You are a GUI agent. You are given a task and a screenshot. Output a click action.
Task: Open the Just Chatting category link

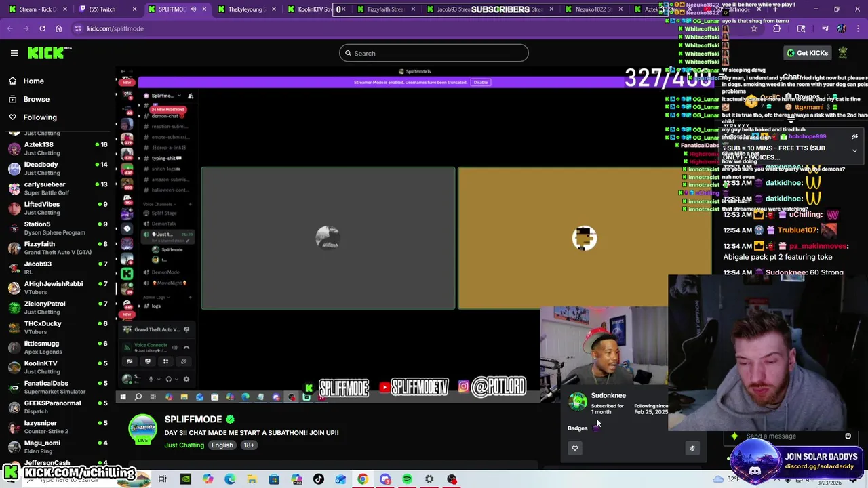tap(184, 445)
